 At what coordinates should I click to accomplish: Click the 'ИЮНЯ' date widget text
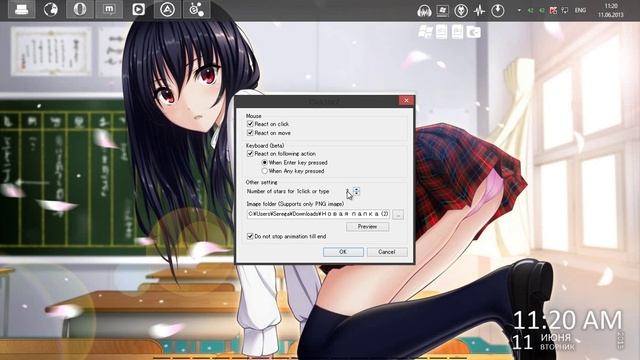(x=556, y=338)
